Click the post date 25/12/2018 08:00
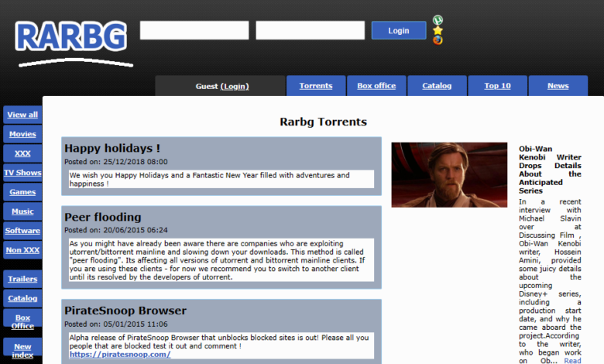 tap(136, 162)
